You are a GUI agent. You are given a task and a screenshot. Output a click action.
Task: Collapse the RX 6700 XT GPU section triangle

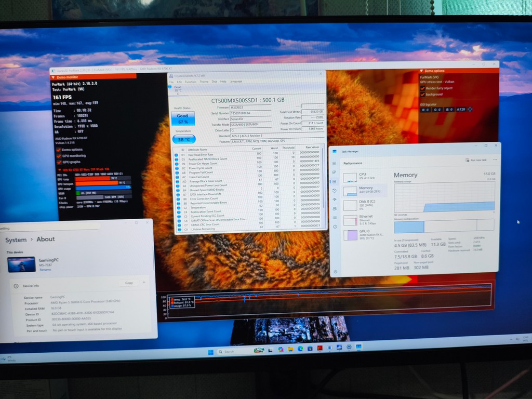[60, 169]
